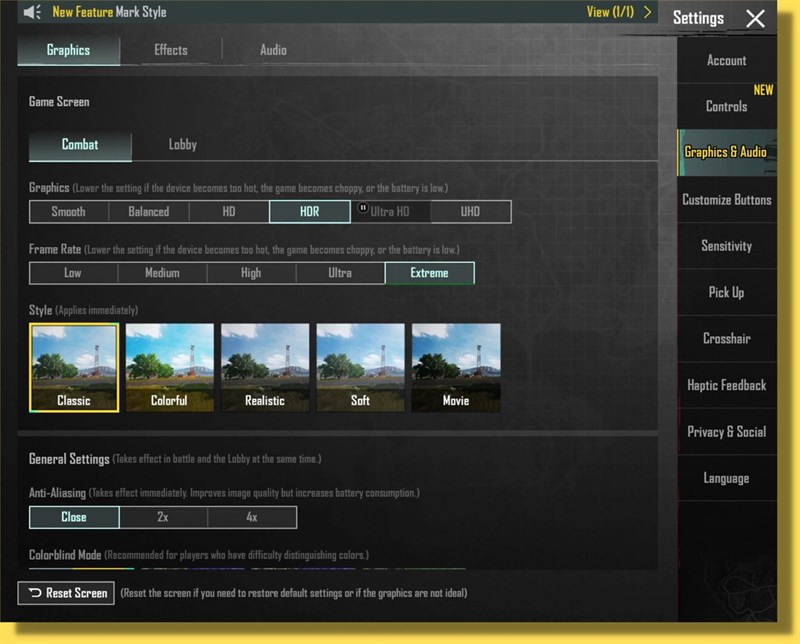Enable 4x anti-aliasing

click(252, 517)
